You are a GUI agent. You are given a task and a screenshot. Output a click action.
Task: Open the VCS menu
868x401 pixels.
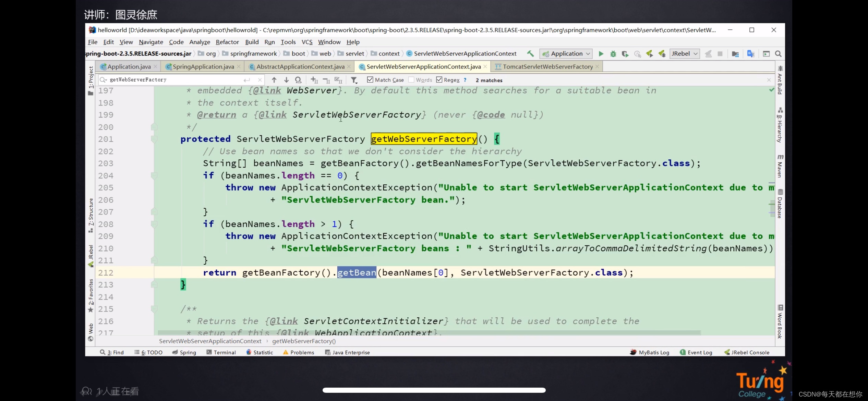307,42
